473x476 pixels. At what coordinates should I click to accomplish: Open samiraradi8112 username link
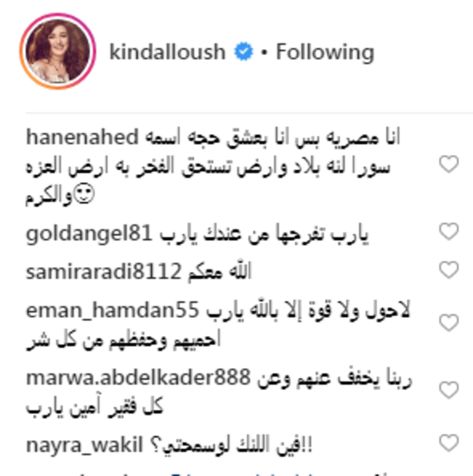click(x=103, y=271)
